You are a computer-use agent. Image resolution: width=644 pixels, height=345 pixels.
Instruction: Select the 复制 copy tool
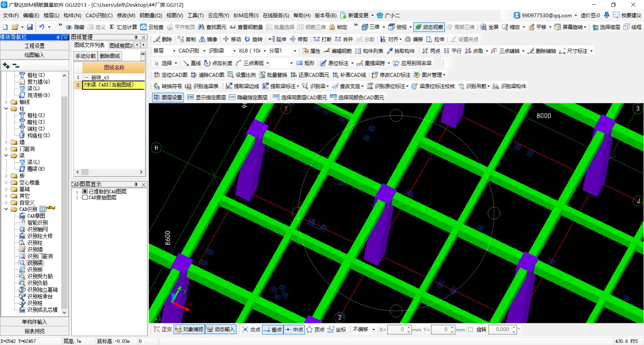(x=186, y=39)
